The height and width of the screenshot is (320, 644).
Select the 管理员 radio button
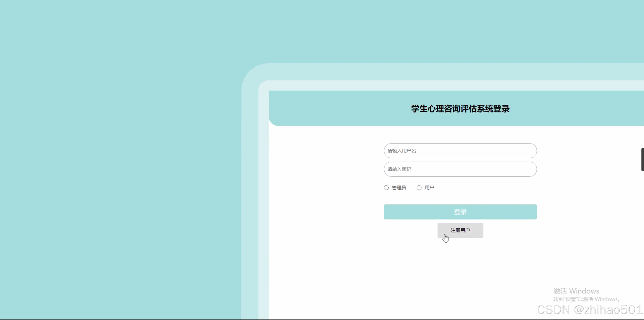[x=386, y=188]
